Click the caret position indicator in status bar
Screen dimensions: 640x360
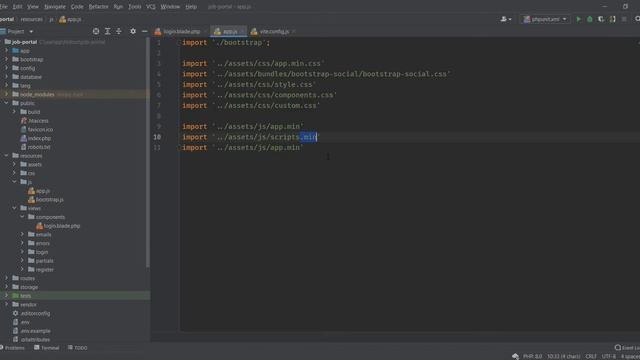click(x=563, y=356)
